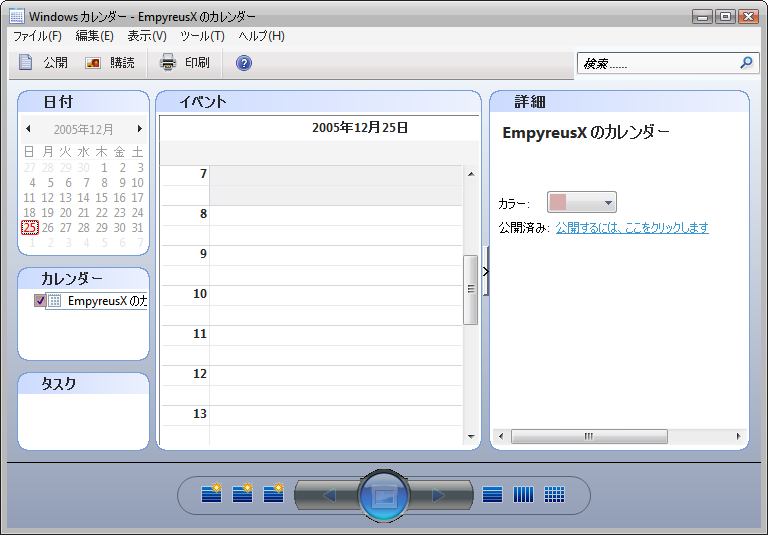This screenshot has height=535, width=768.
Task: Switch to day view icon with horizontal bars
Action: [x=492, y=495]
